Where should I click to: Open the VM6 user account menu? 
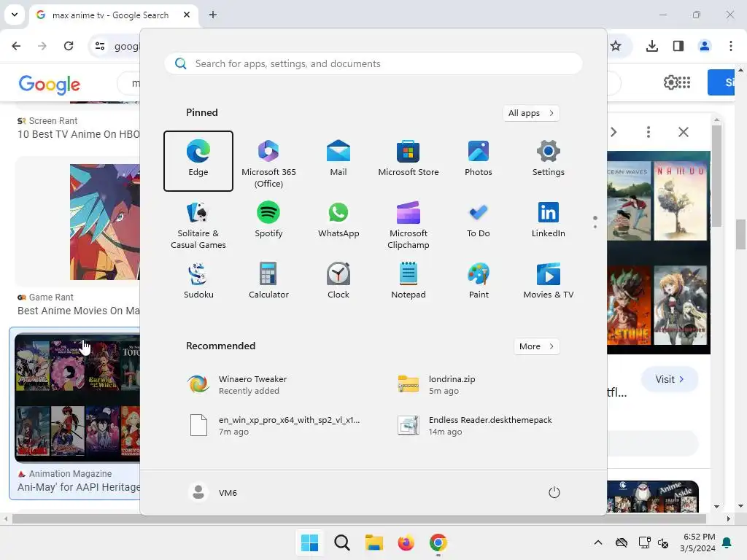[x=212, y=492]
